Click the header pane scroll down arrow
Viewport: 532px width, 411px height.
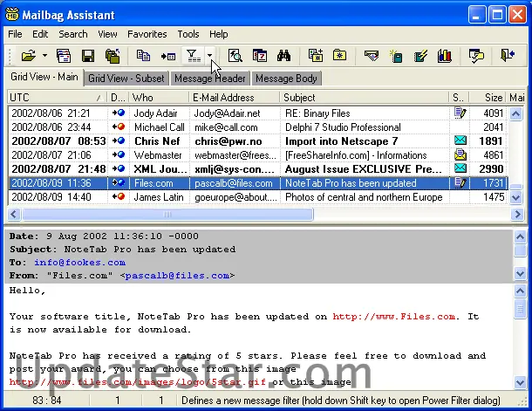tap(520, 273)
